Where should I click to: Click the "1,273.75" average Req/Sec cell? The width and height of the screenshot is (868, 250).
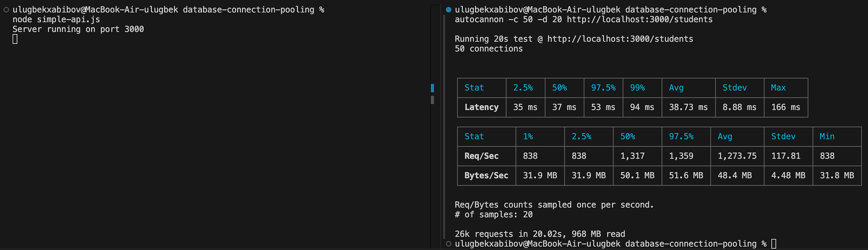click(737, 156)
